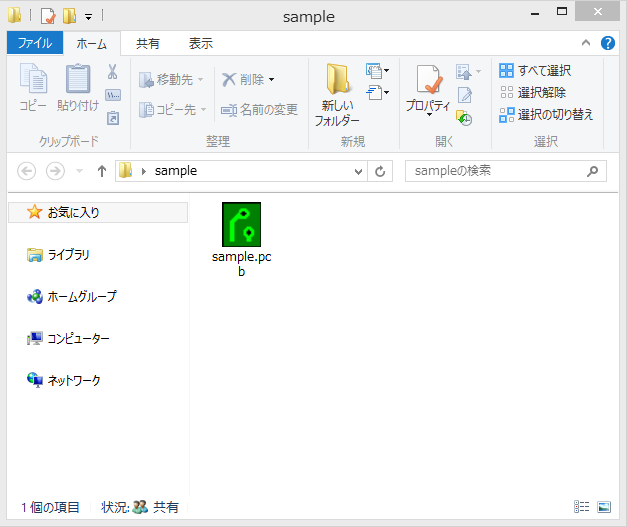
Task: Click the scissors Cut icon
Action: point(113,72)
